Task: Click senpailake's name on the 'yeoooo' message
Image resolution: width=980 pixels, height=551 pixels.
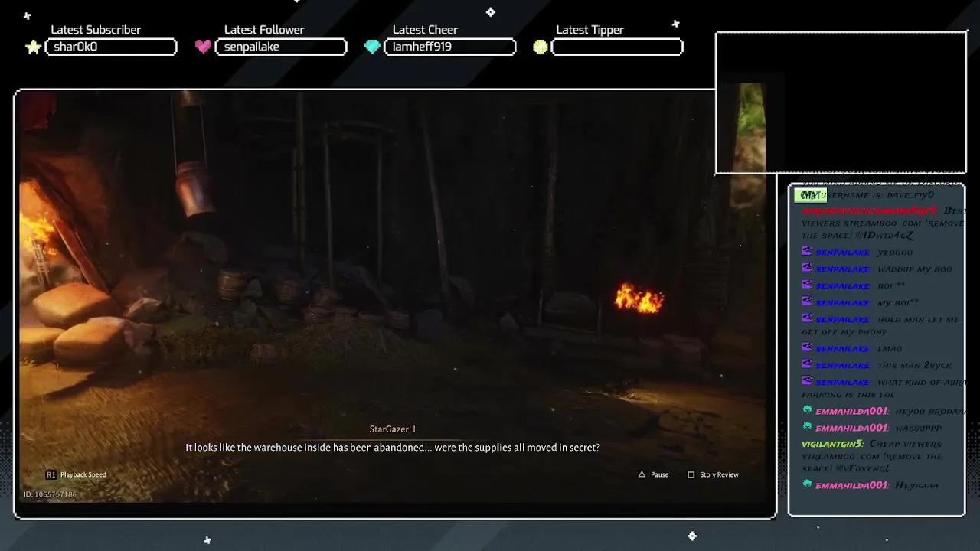Action: pos(842,252)
